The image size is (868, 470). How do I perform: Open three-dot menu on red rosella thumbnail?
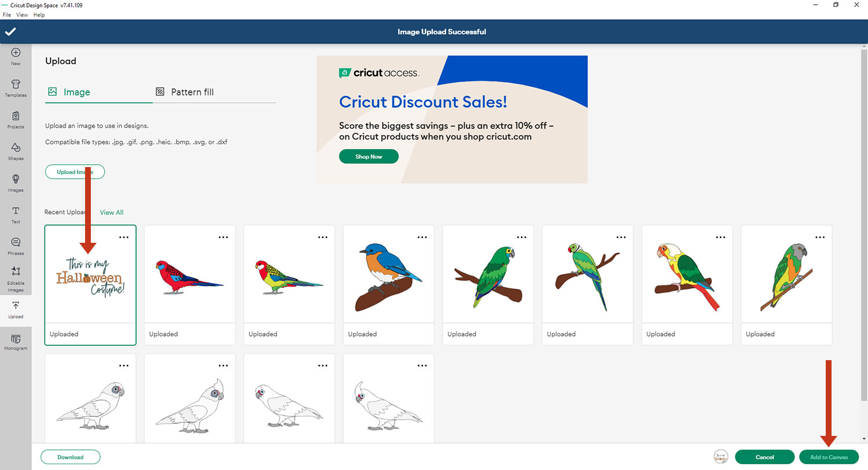point(223,237)
